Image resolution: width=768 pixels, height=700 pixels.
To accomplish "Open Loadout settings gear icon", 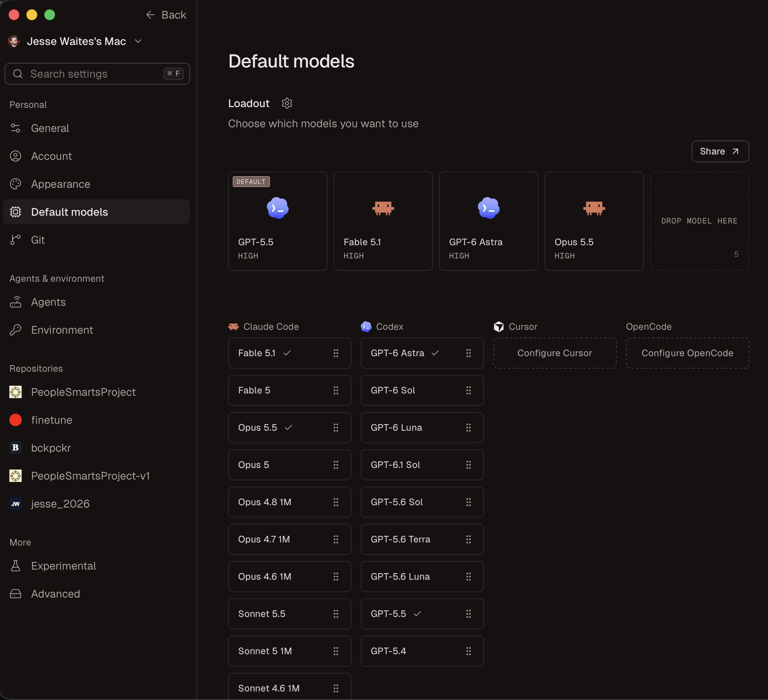I will (287, 103).
